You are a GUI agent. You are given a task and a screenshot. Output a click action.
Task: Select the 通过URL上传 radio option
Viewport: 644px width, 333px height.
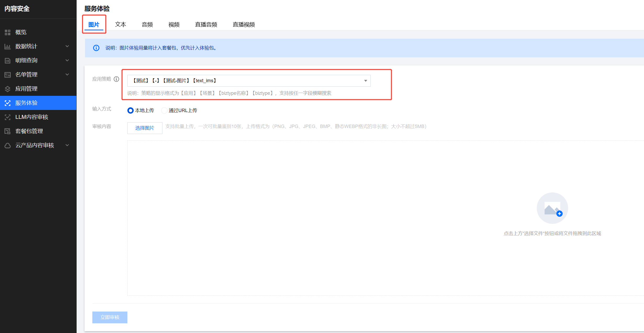(164, 110)
